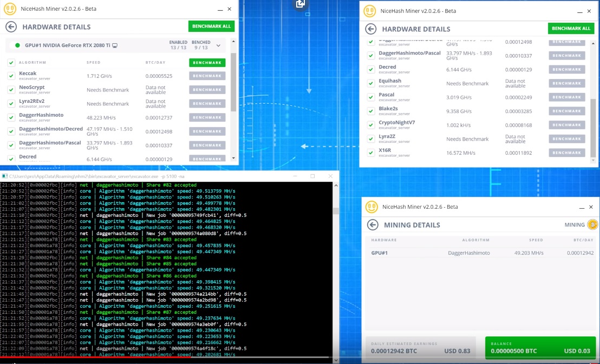Benchmark the X16R algorithm
The height and width of the screenshot is (364, 600).
click(567, 153)
